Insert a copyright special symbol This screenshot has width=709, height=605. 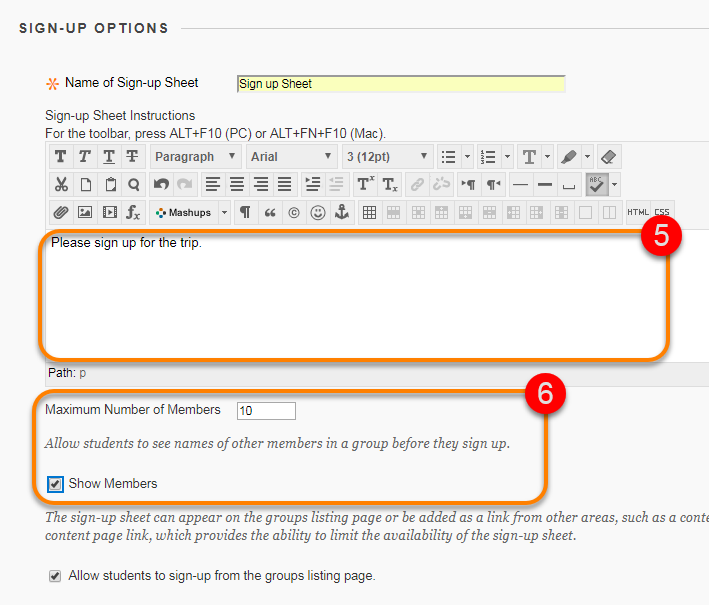tap(294, 213)
